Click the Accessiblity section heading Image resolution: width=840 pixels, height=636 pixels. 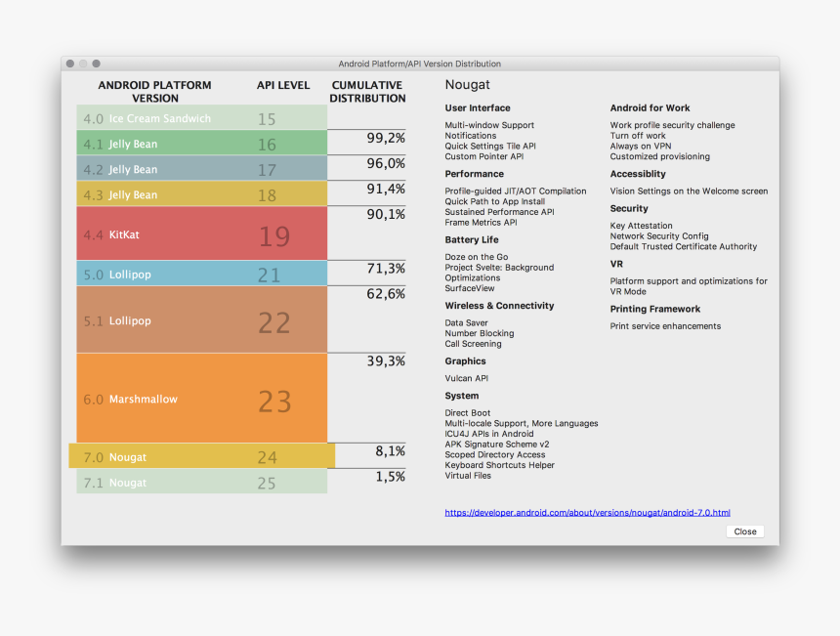coord(638,174)
